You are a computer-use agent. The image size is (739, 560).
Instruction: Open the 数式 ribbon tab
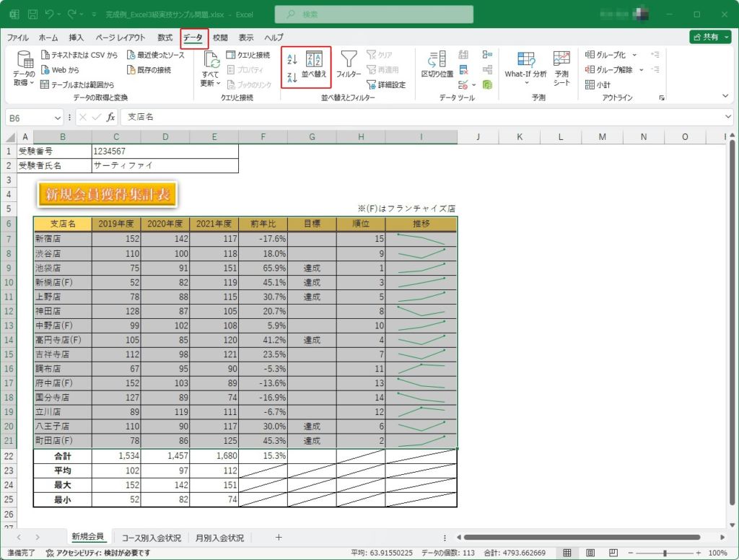(x=165, y=38)
